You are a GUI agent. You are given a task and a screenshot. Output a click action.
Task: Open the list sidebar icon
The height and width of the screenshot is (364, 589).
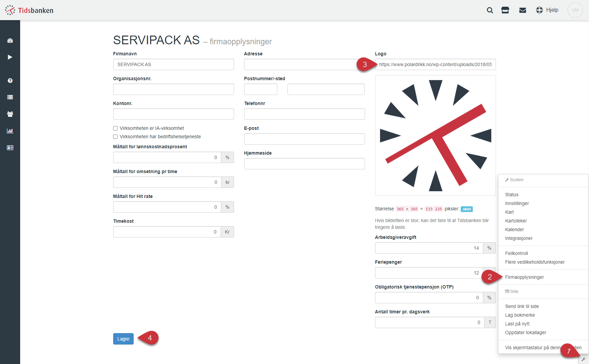coord(10,97)
